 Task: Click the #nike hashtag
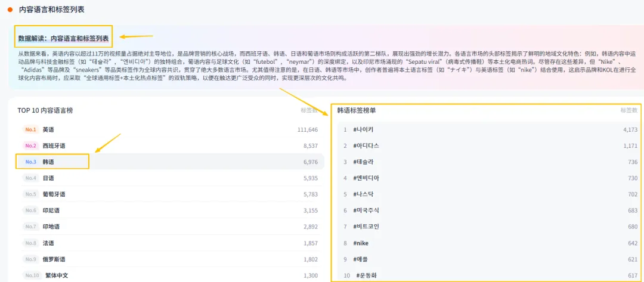click(x=361, y=243)
